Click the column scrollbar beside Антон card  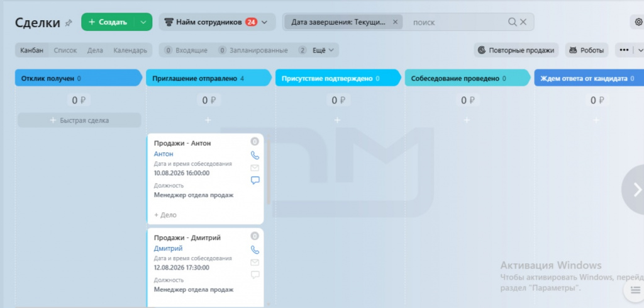point(269,172)
